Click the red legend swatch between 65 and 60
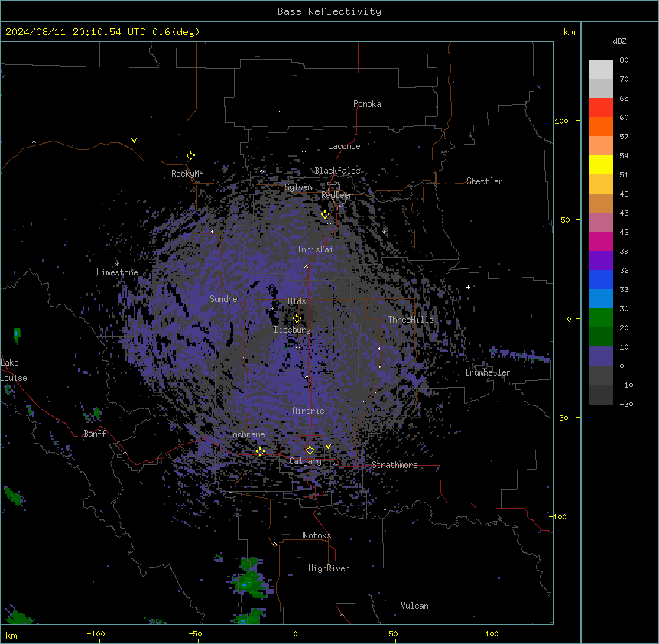Image resolution: width=659 pixels, height=644 pixels. point(601,108)
